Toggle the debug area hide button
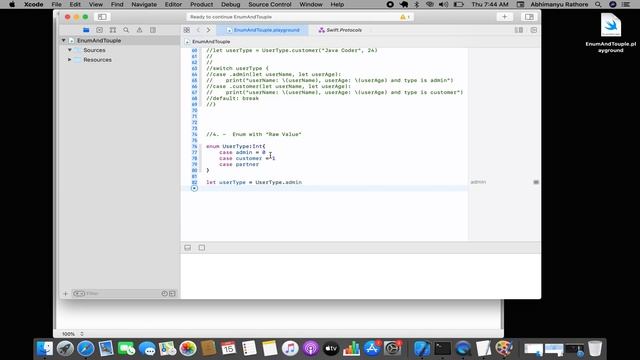This screenshot has width=640, height=360. (187, 248)
